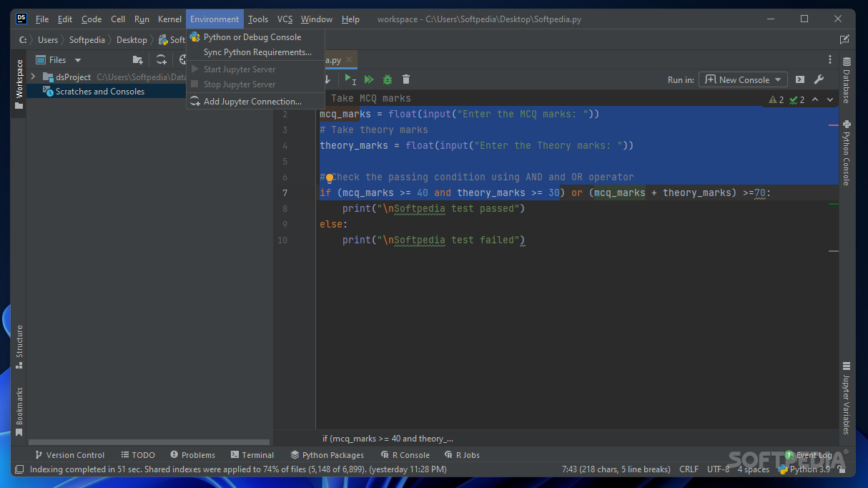Click the New Directory folder icon
Screen dimensions: 868x488
click(138, 60)
